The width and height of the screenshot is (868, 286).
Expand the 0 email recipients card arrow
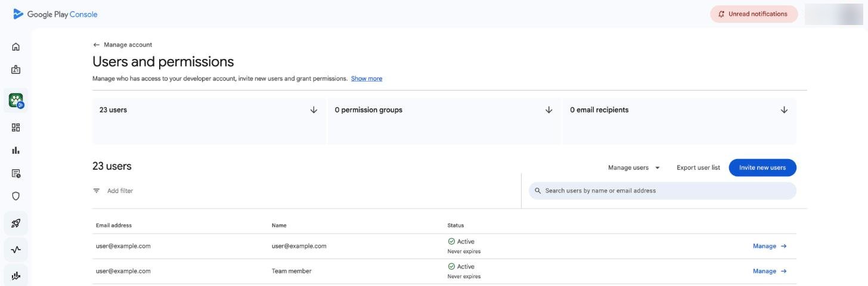(784, 110)
